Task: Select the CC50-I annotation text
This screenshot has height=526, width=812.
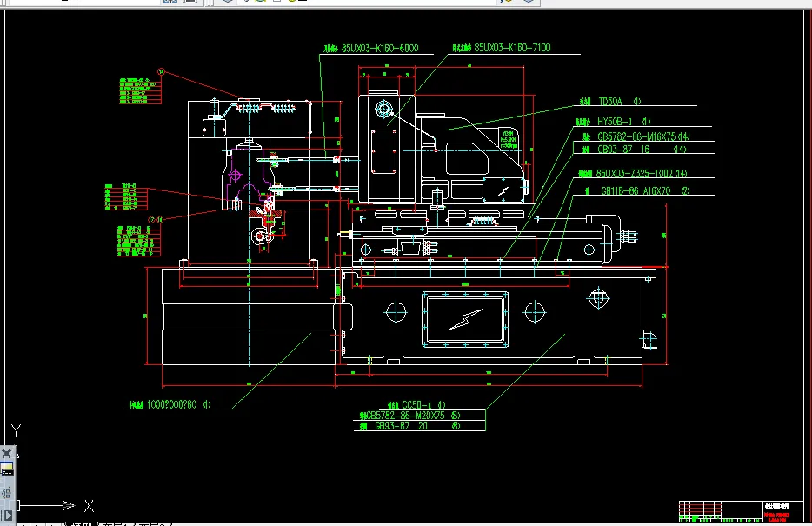Action: (x=416, y=405)
